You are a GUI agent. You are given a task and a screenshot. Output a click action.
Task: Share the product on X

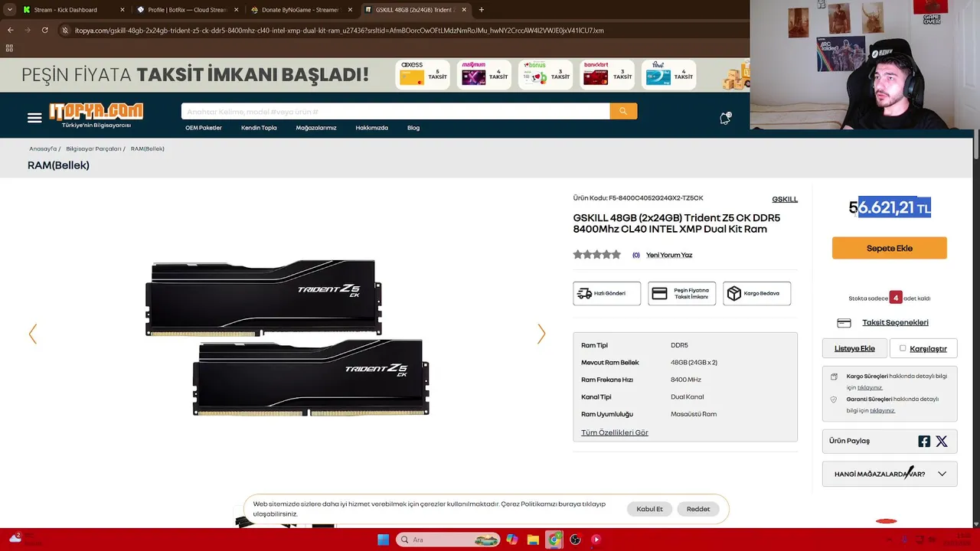point(942,442)
